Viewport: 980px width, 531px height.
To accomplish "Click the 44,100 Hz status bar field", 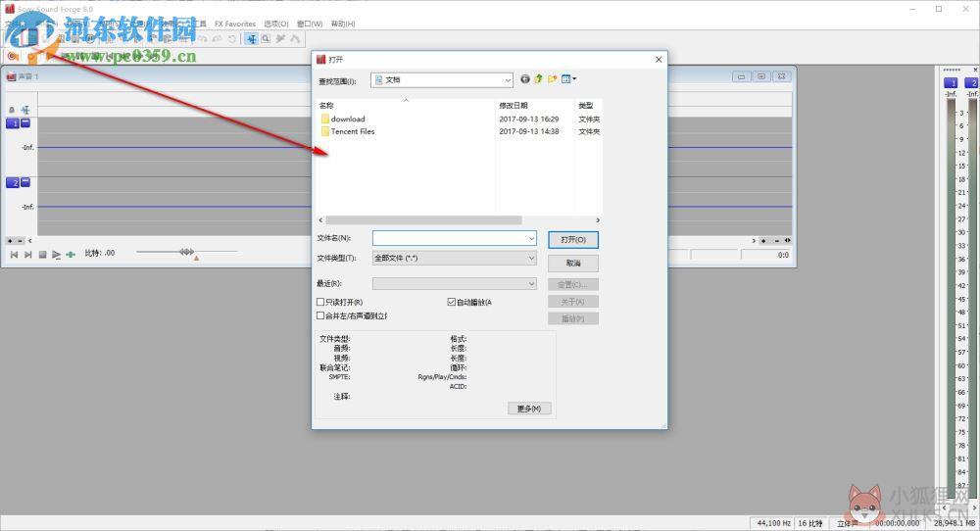I will click(774, 523).
